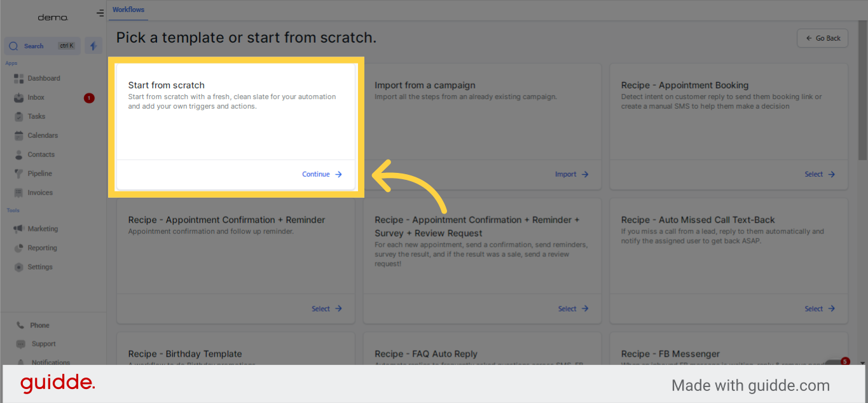Open the Reporting section
This screenshot has height=403, width=868.
(x=42, y=247)
